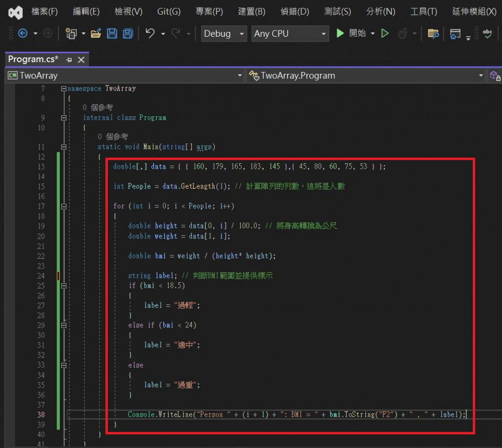Click the green 開始 start debugging button
502x448 pixels.
click(351, 33)
